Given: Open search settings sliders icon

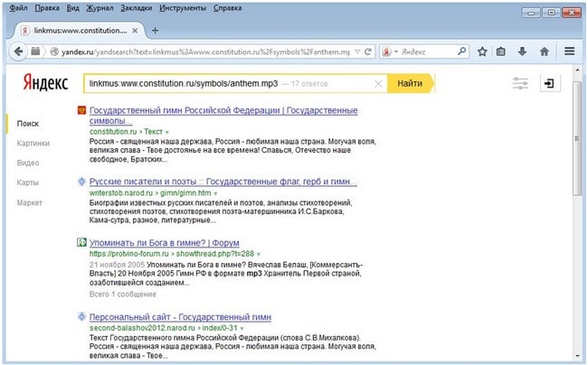Looking at the screenshot, I should coord(520,83).
